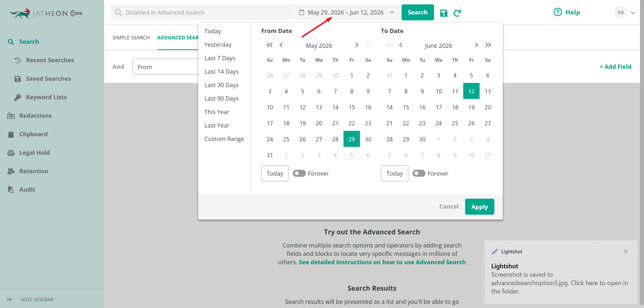Collapse the date range picker chevron

pos(392,12)
